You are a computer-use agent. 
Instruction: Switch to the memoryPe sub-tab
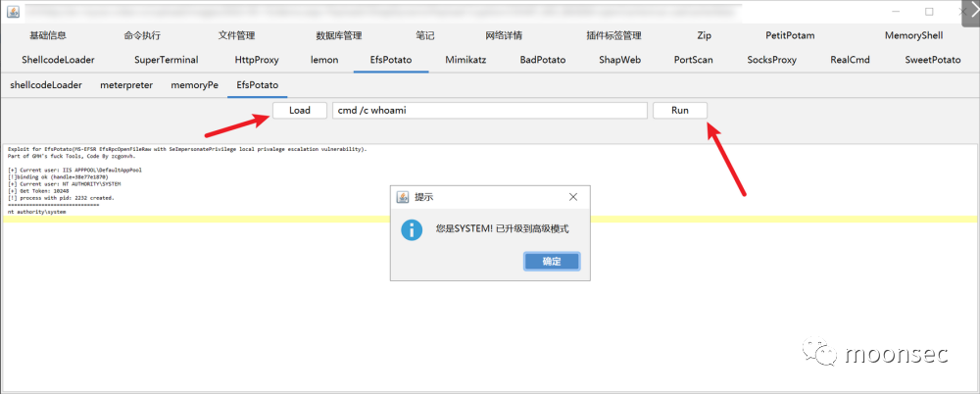(194, 85)
